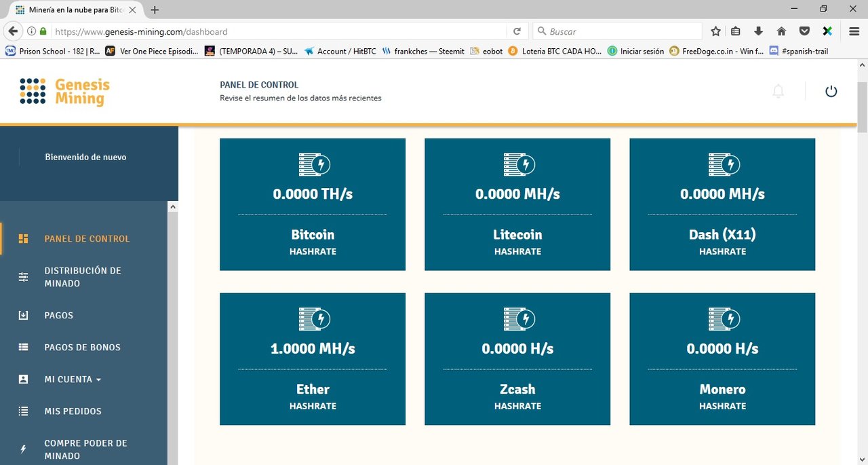Click the address bar URL field
868x465 pixels.
(278, 31)
